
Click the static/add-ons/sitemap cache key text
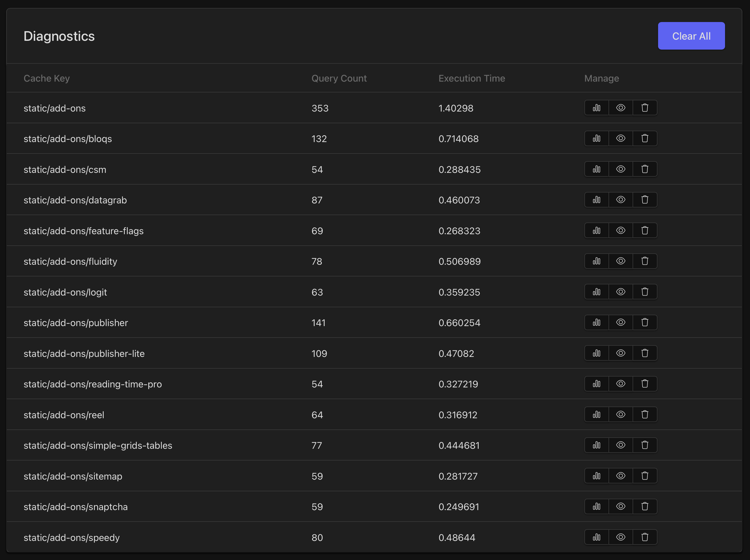[73, 476]
